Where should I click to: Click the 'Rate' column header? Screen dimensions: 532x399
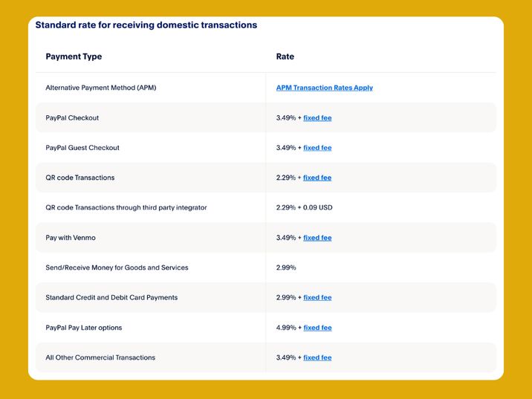point(285,56)
